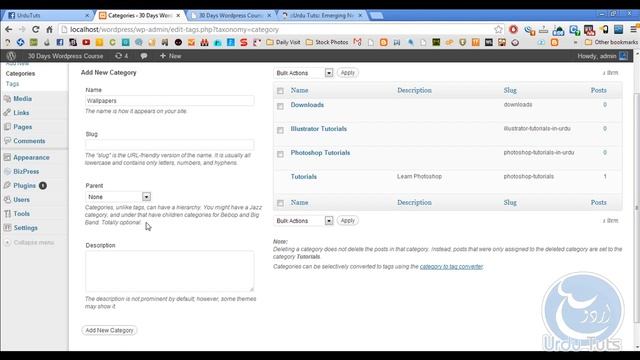
Task: Open the Pages menu icon
Action: tap(7, 127)
